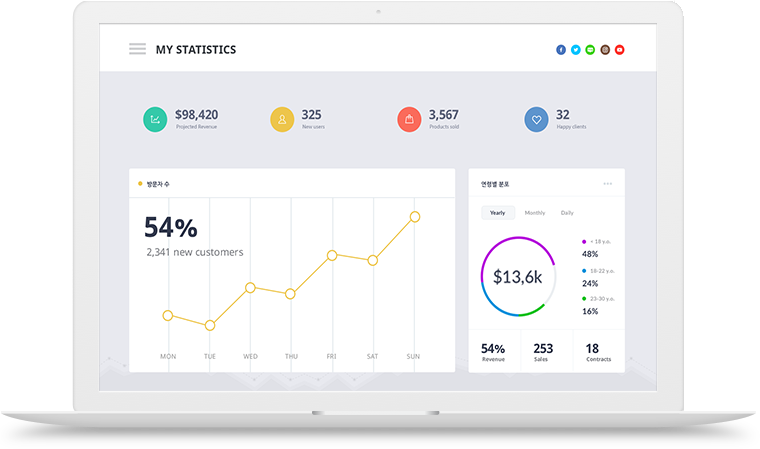
Task: Switch to the Monthly tab
Action: [x=535, y=213]
